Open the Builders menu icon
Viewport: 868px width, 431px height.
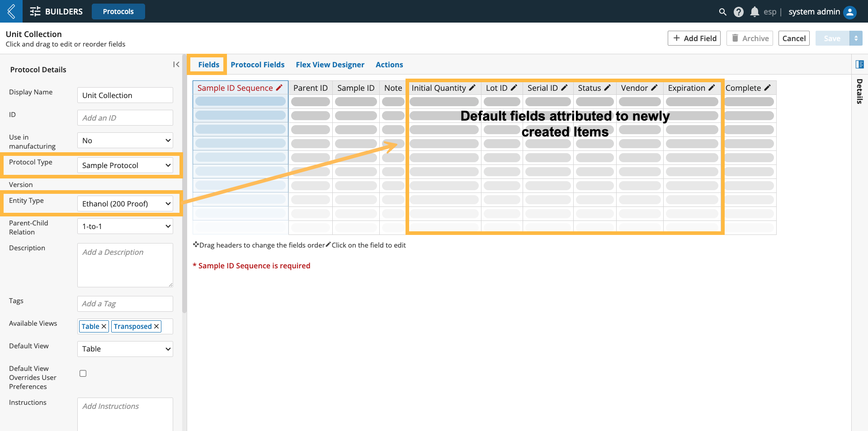[35, 11]
